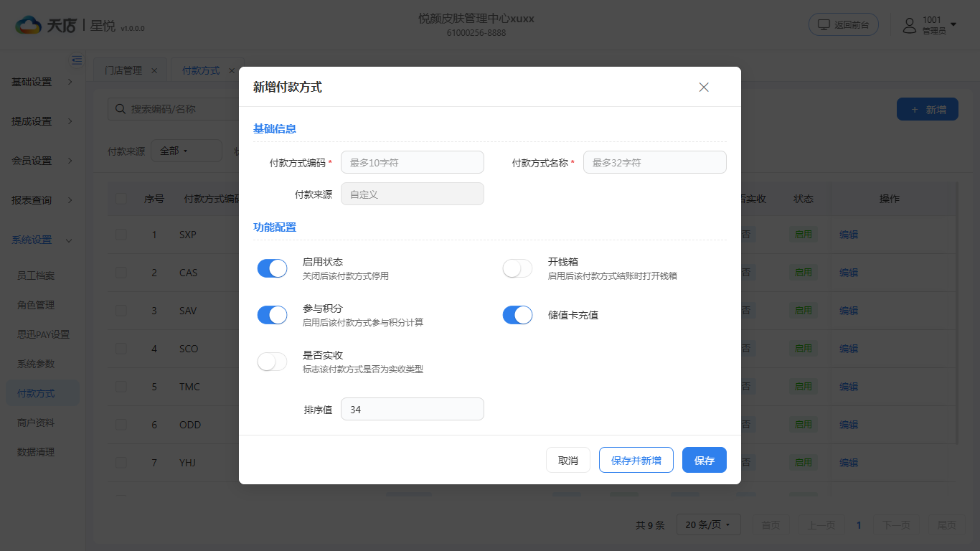Click the 新增 button behind the dialog

pyautogui.click(x=928, y=110)
